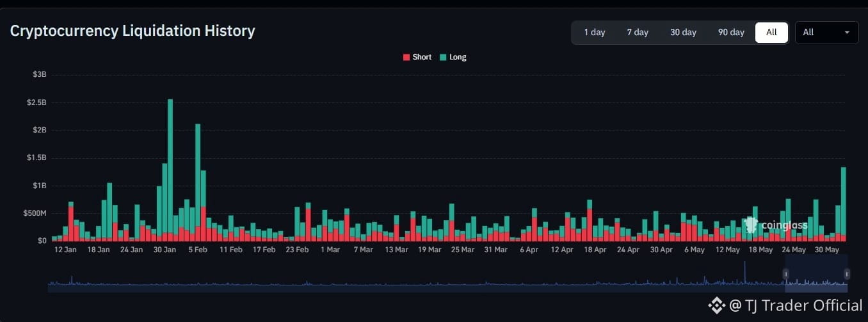Click the 18 Apr date label

tap(595, 250)
